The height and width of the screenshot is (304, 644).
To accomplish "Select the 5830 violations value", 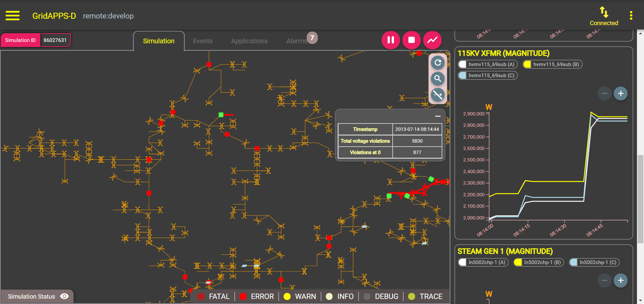I will pyautogui.click(x=417, y=141).
